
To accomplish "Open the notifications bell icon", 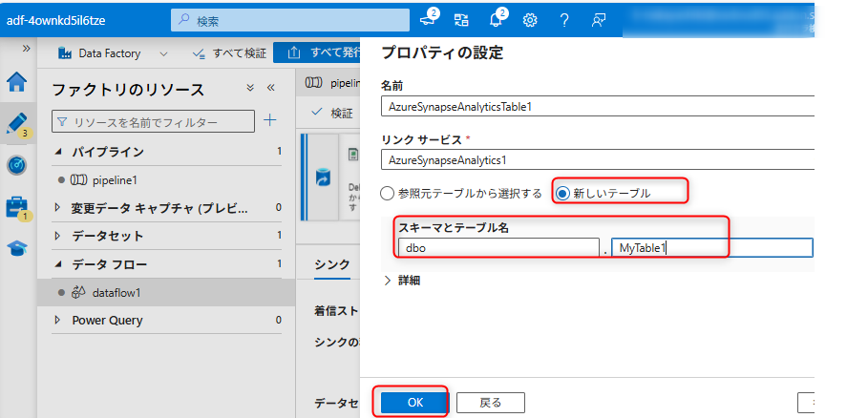I will (496, 19).
